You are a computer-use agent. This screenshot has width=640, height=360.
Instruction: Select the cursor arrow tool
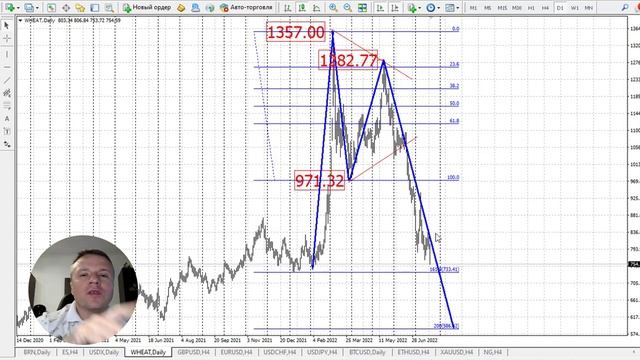pos(7,25)
